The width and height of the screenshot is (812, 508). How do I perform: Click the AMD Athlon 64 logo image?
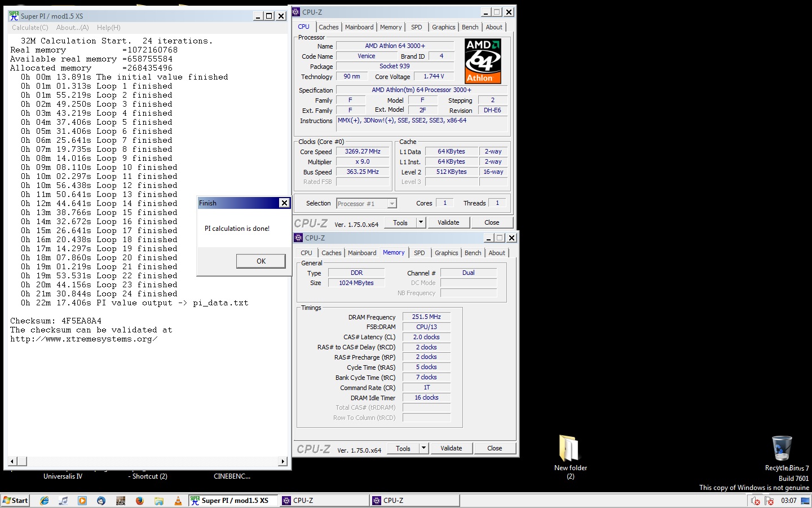pyautogui.click(x=483, y=61)
